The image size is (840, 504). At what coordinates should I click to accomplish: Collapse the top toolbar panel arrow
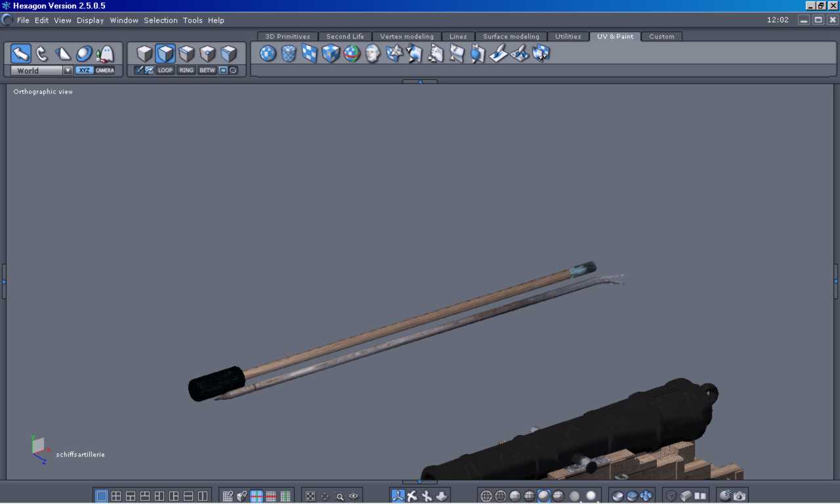(x=420, y=81)
